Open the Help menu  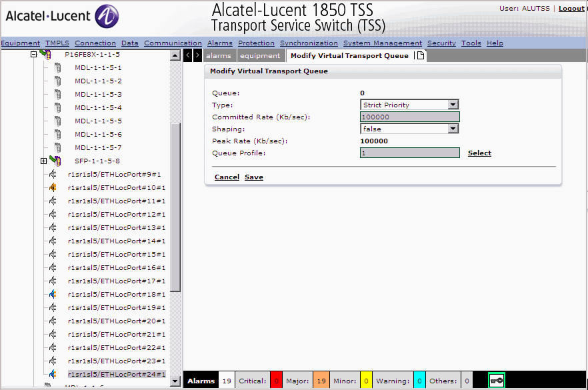coord(495,43)
